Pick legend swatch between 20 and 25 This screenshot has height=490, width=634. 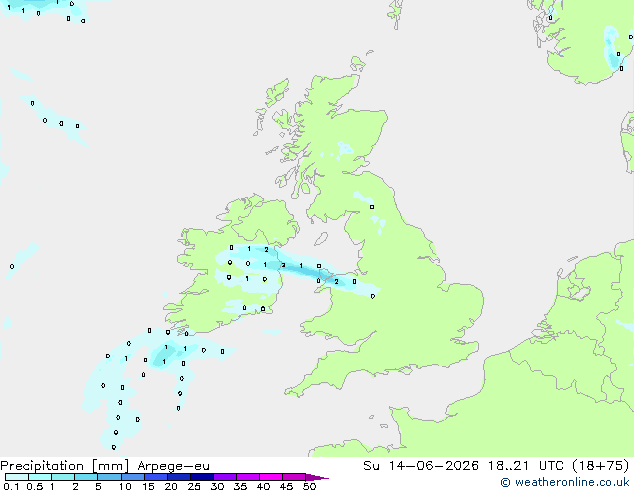pos(179,477)
